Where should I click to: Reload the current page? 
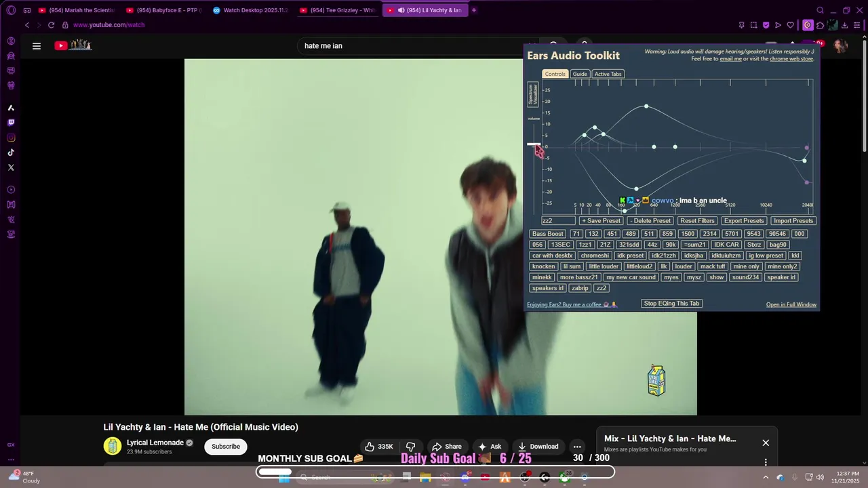[x=51, y=25]
